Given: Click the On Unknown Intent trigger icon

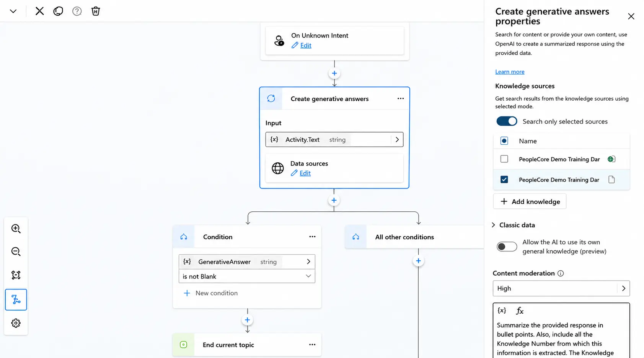Looking at the screenshot, I should (x=279, y=41).
